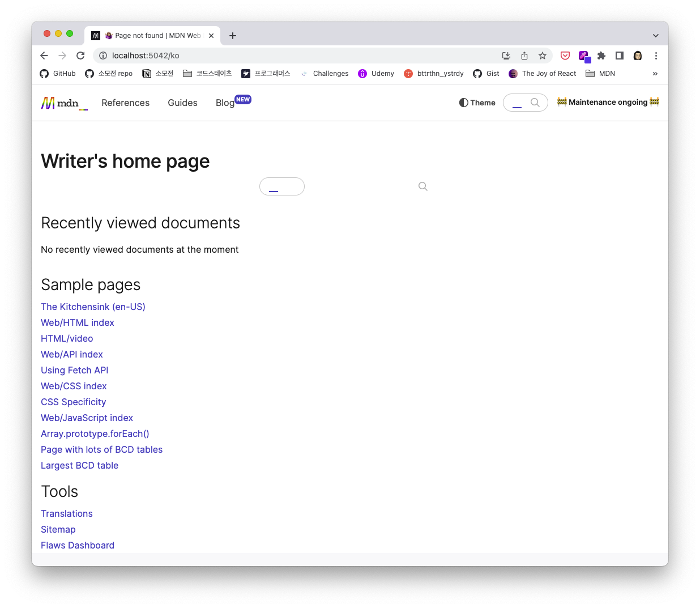Open Array.prototype.forEach() link
The width and height of the screenshot is (700, 608).
pos(95,433)
